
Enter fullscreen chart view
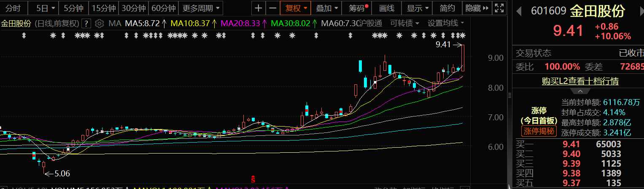pos(499,8)
